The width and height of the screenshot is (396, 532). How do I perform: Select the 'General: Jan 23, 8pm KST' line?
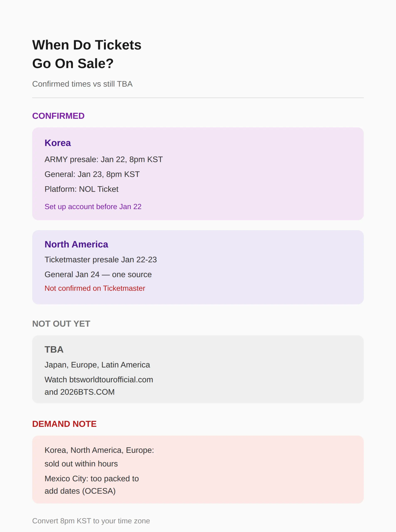coord(92,174)
